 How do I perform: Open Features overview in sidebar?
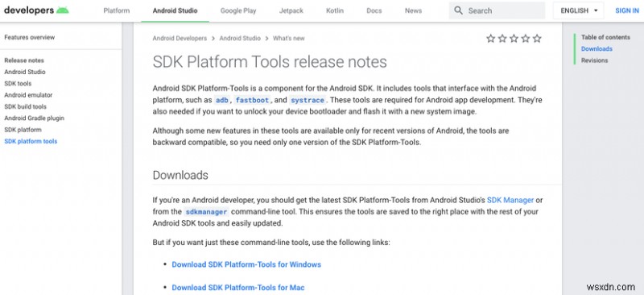pyautogui.click(x=30, y=37)
